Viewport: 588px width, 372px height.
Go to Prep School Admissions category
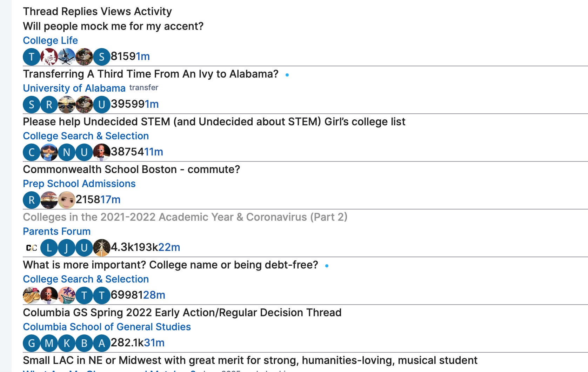point(79,184)
